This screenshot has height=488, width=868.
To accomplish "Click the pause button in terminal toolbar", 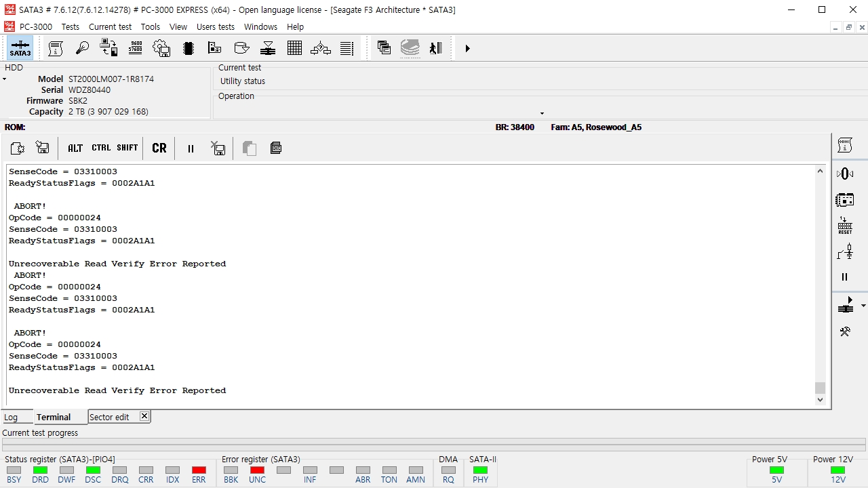I will coord(191,148).
